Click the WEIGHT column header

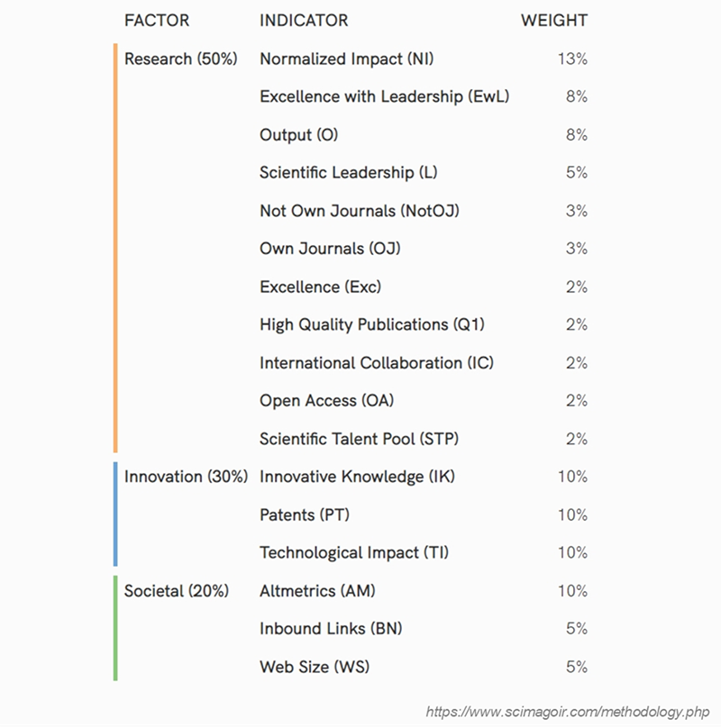pyautogui.click(x=553, y=21)
